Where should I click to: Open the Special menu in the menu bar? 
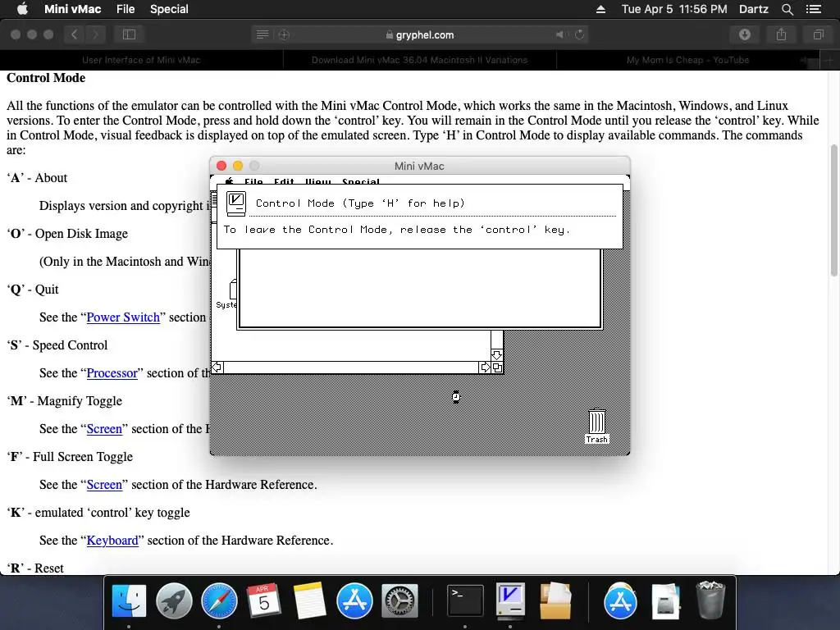169,9
